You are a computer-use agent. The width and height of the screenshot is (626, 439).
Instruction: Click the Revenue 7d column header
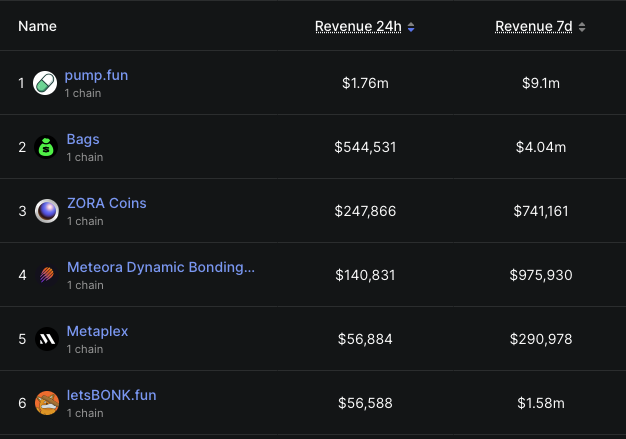pyautogui.click(x=534, y=26)
